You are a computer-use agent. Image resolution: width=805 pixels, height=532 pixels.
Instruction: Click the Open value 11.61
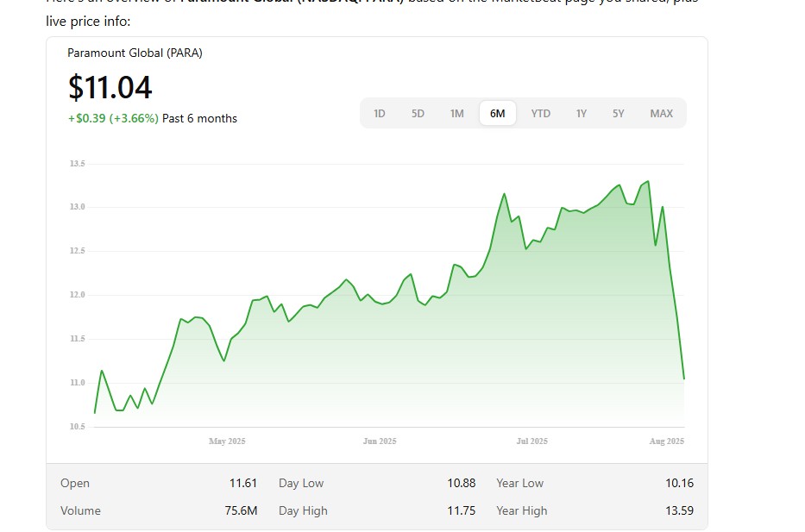coord(243,483)
